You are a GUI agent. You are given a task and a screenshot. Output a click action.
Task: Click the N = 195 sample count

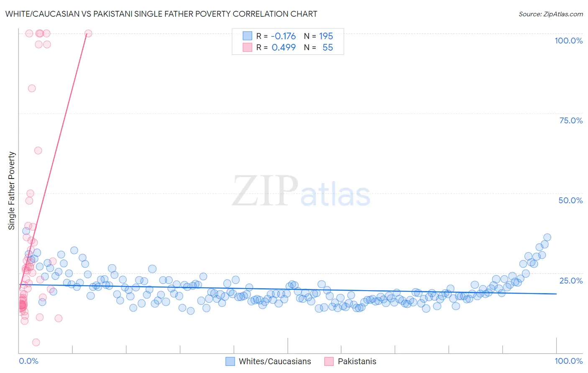319,36
